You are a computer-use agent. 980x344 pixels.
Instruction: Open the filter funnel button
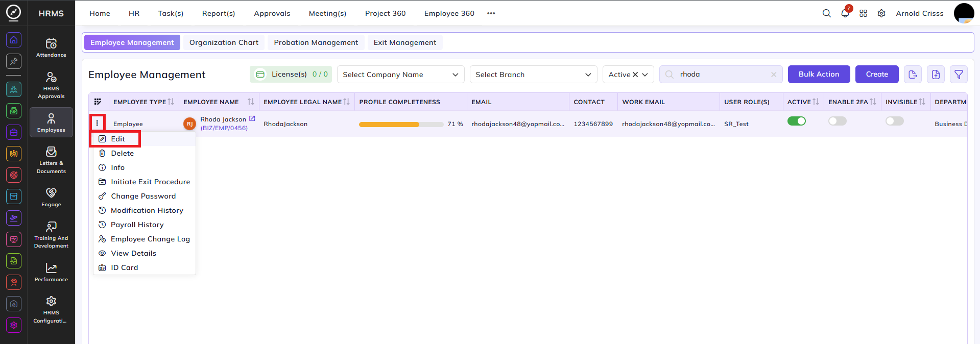(959, 75)
